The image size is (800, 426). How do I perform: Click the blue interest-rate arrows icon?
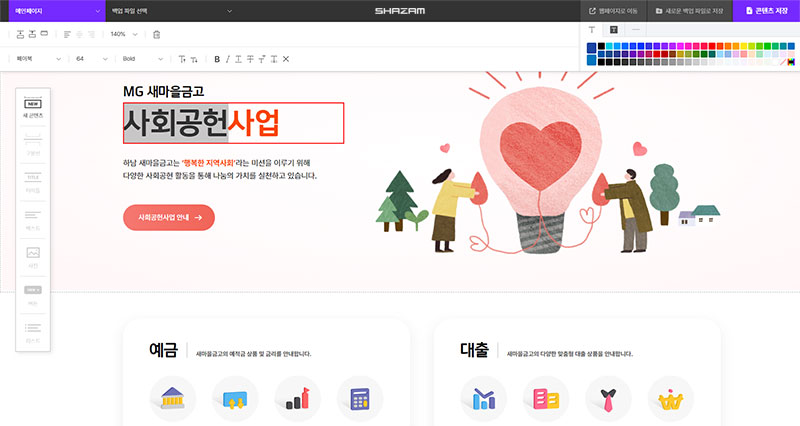[235, 399]
